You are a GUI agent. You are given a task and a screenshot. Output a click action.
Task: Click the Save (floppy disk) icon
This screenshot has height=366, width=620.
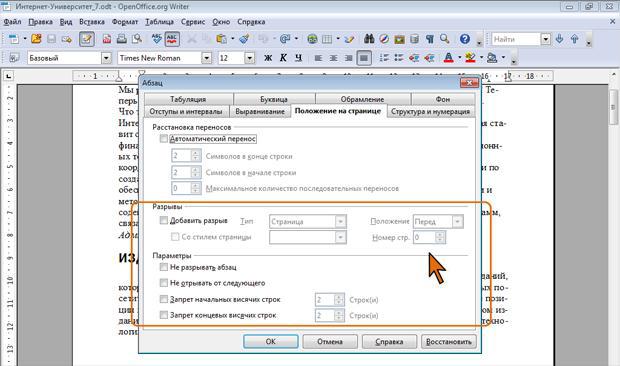click(x=51, y=39)
